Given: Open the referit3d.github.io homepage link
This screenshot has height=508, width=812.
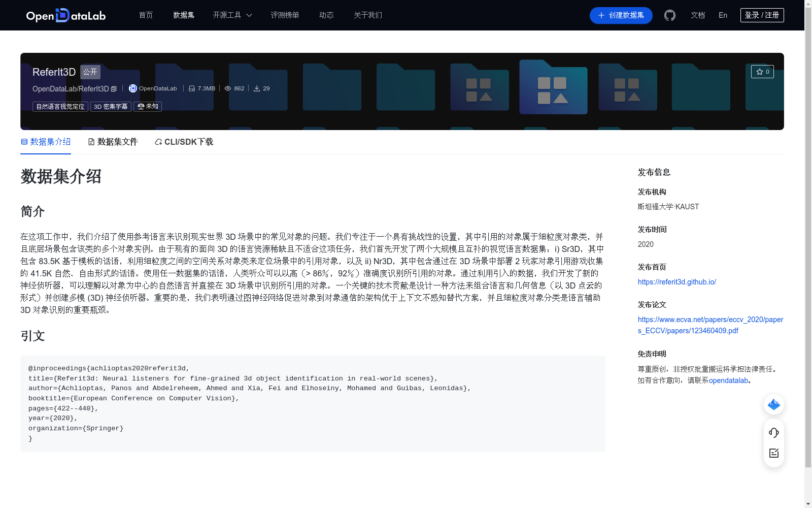Looking at the screenshot, I should click(676, 282).
